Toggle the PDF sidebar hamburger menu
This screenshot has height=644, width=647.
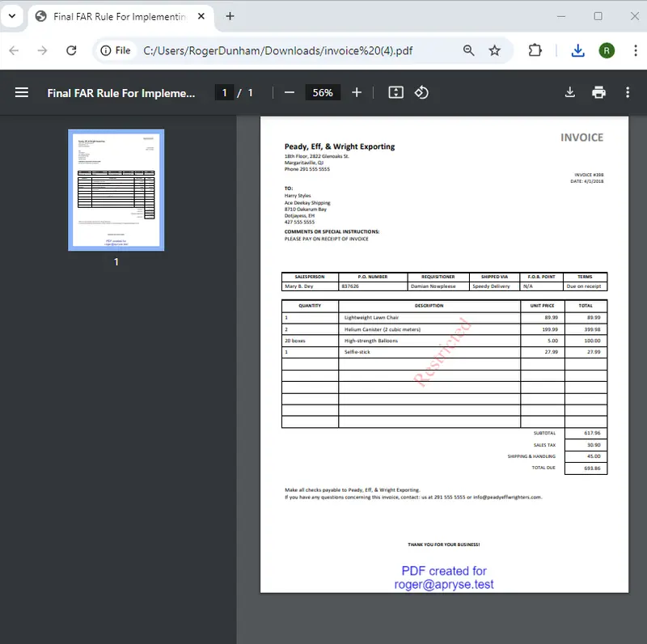click(22, 92)
